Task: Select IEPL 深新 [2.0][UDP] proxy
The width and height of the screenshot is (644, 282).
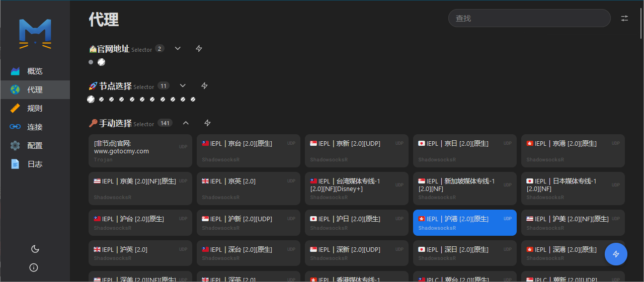Action: pyautogui.click(x=357, y=253)
